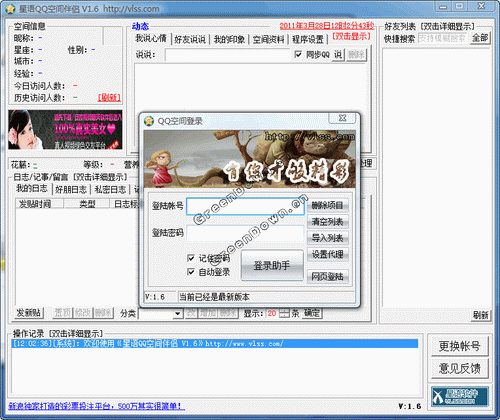Click the 更换帐号 button
The width and height of the screenshot is (500, 420).
point(459,346)
